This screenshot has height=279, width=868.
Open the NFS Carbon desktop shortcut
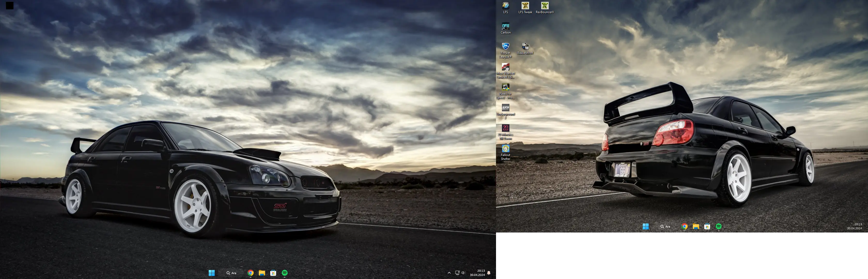coord(506,28)
